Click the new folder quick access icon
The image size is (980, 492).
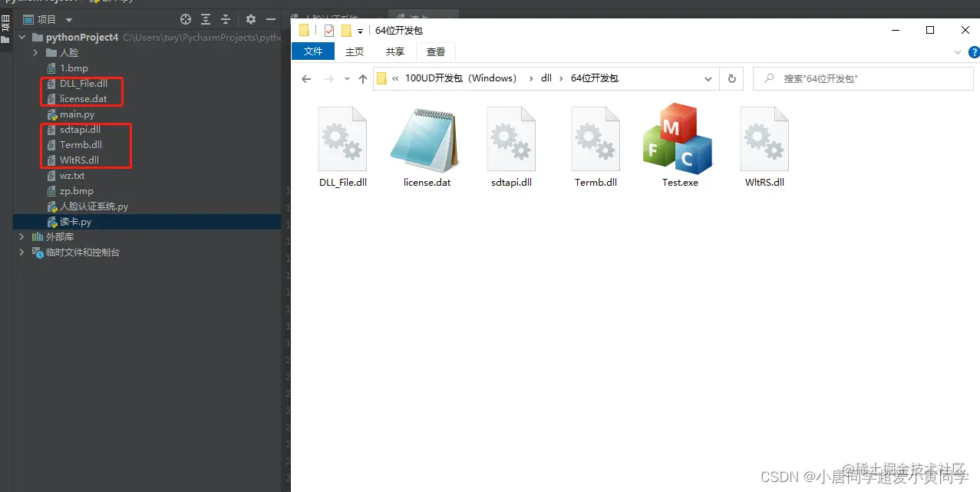(x=346, y=31)
